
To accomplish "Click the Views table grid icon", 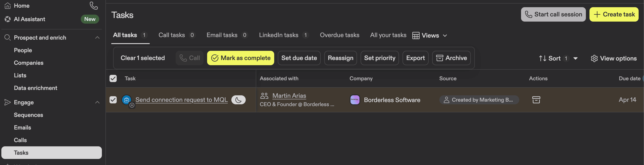I will [x=416, y=36].
